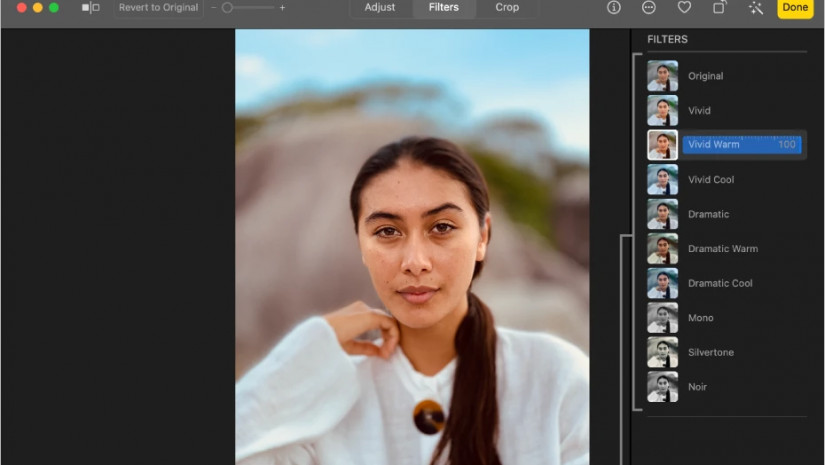
Task: Click the Dramatic Warm filter label
Action: pos(723,249)
